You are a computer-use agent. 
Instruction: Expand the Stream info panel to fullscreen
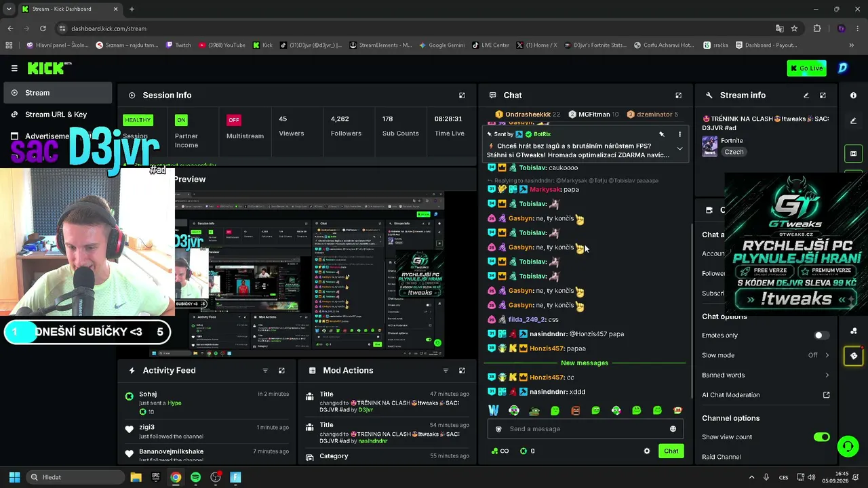pos(823,96)
